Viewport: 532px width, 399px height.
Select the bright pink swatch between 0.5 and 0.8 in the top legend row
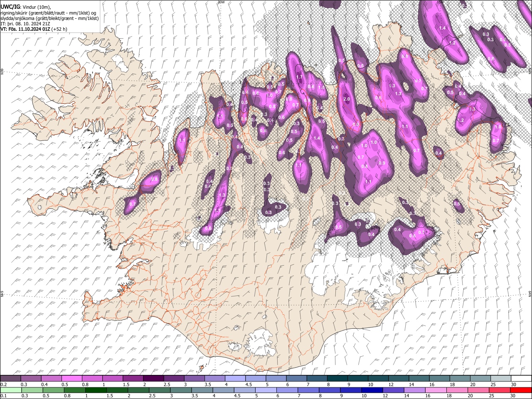click(x=71, y=378)
